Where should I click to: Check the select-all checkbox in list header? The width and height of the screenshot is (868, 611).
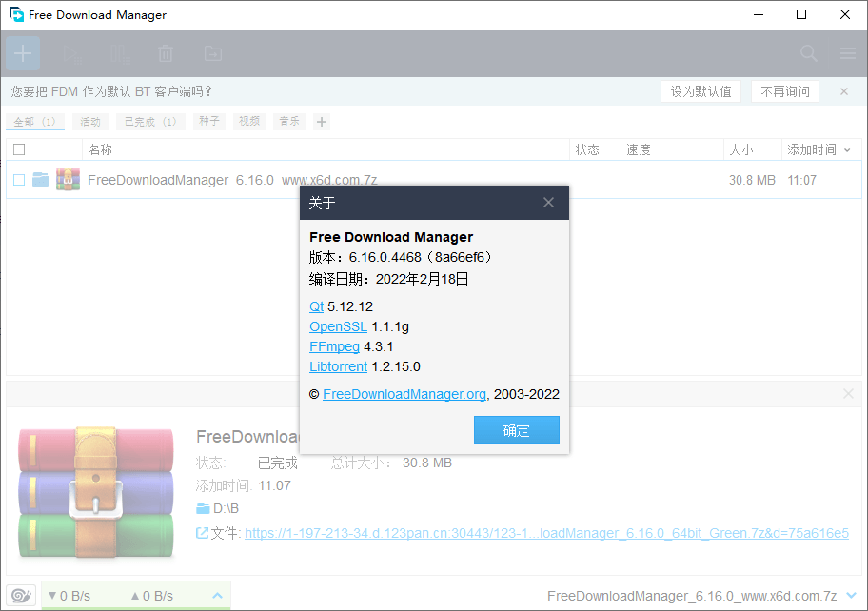pyautogui.click(x=17, y=149)
